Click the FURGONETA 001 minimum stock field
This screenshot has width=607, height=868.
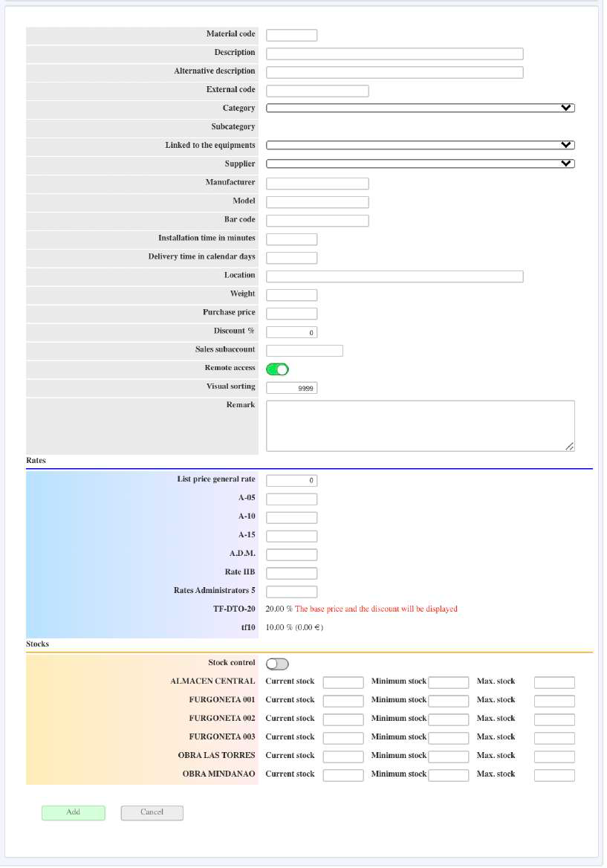tap(449, 702)
